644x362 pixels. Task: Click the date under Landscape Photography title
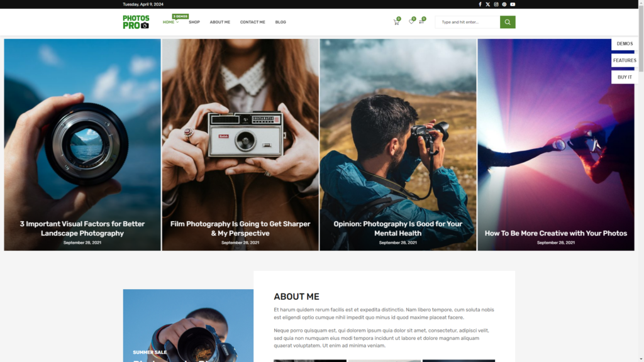pyautogui.click(x=82, y=243)
